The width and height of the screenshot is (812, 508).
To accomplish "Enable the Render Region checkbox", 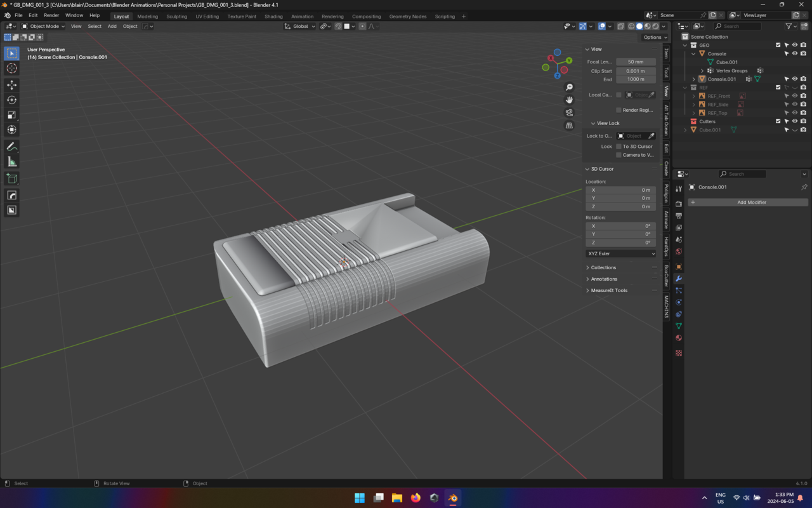I will [x=619, y=110].
